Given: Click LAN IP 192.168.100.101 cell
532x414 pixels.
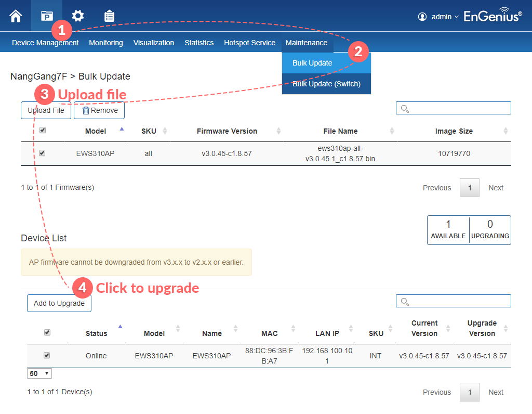Looking at the screenshot, I should tap(327, 356).
